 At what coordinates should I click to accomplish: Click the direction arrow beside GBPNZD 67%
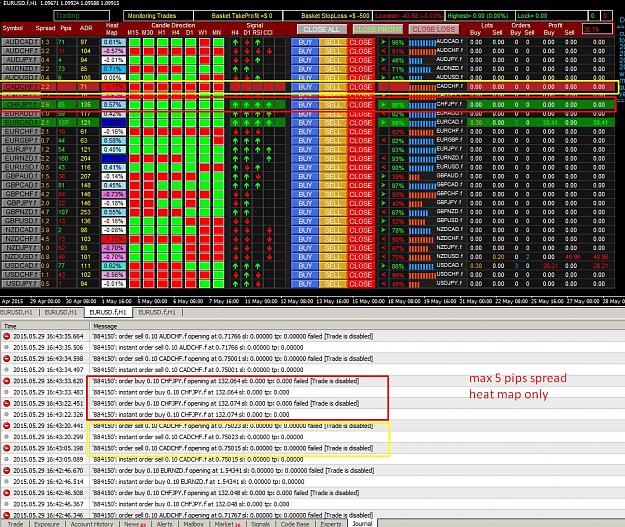click(383, 212)
